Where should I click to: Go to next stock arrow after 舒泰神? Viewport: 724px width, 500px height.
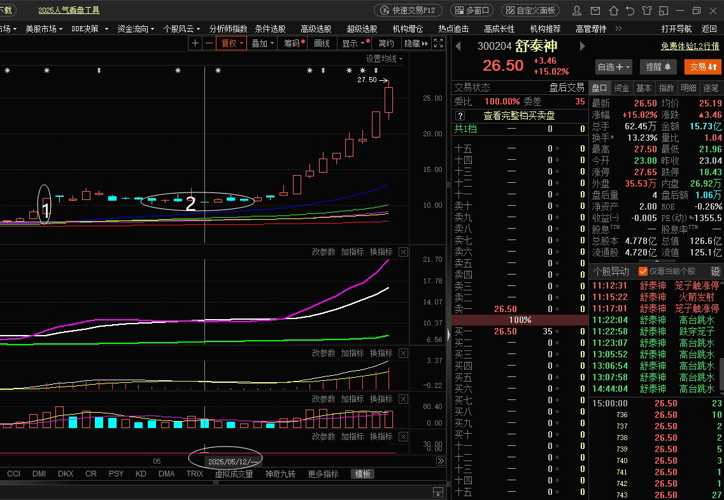(x=582, y=46)
